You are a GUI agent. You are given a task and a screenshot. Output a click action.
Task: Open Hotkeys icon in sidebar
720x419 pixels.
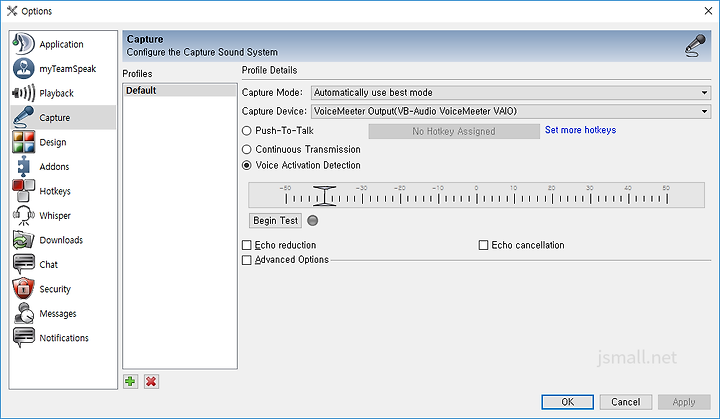point(23,191)
